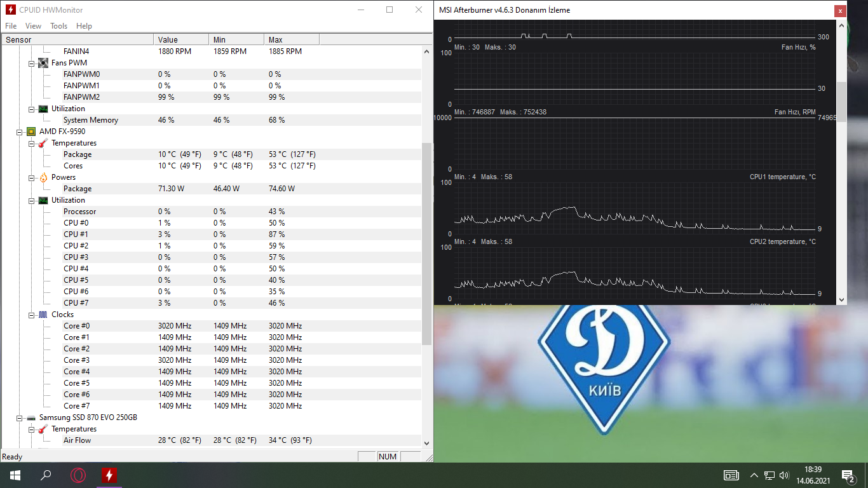The width and height of the screenshot is (868, 488).
Task: Click the drive icon beside Samsung SSD 870 EVO
Action: pyautogui.click(x=31, y=417)
